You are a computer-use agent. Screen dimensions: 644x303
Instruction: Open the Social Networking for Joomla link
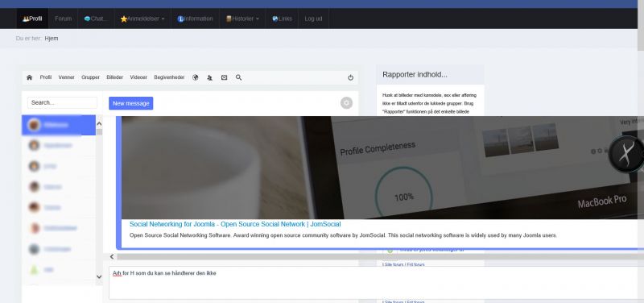235,224
